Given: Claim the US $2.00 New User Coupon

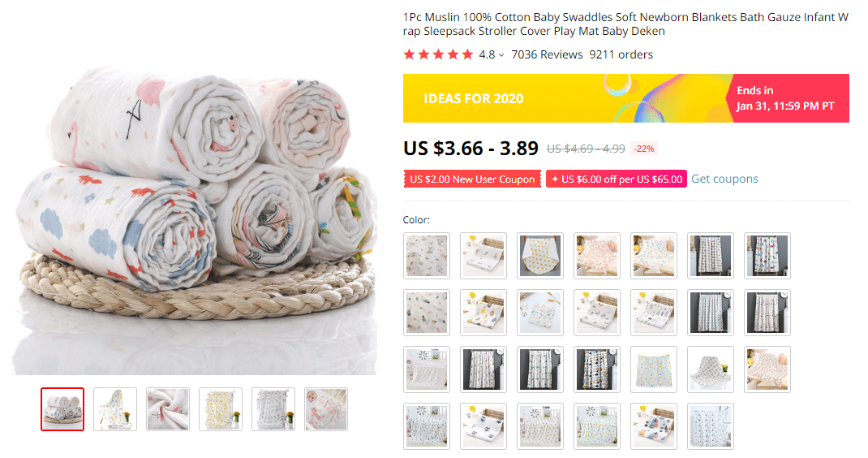Looking at the screenshot, I should (x=471, y=179).
